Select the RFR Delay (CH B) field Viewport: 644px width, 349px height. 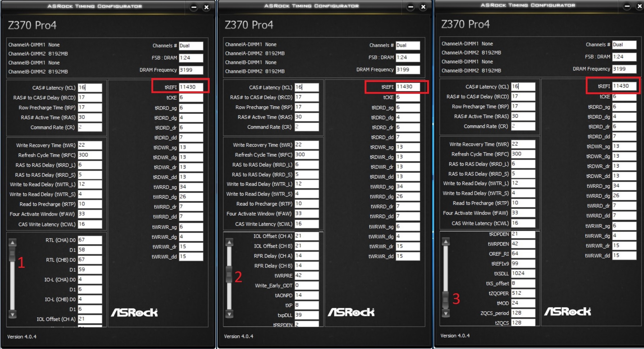pyautogui.click(x=307, y=266)
